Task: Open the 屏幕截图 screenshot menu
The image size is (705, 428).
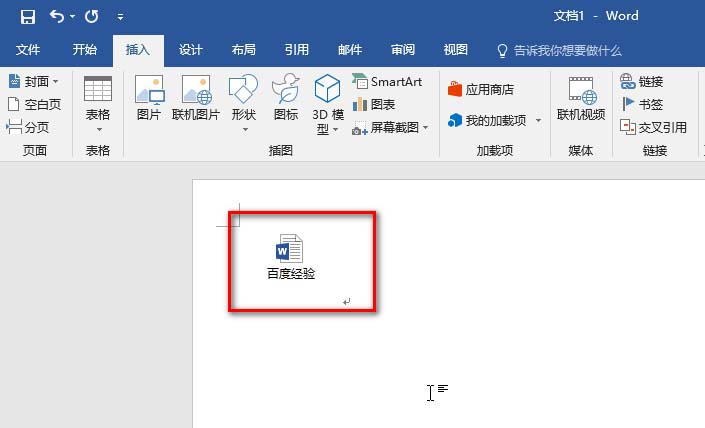Action: pyautogui.click(x=390, y=128)
